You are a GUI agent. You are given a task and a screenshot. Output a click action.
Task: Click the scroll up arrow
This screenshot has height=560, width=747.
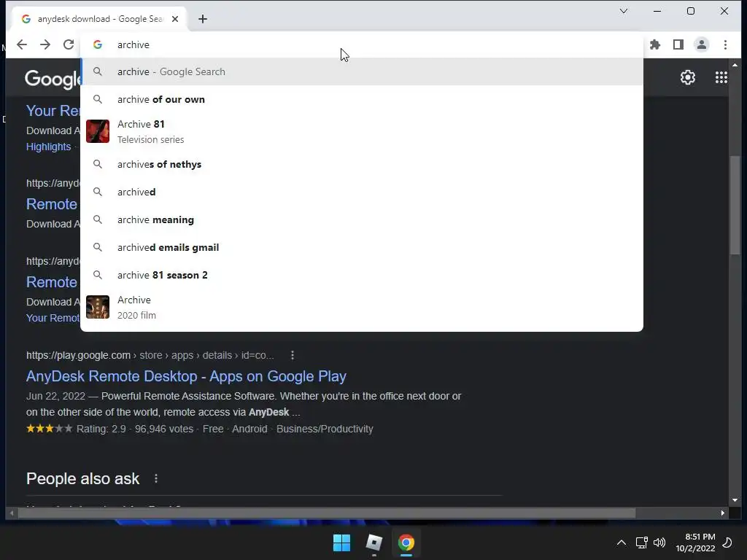(735, 65)
